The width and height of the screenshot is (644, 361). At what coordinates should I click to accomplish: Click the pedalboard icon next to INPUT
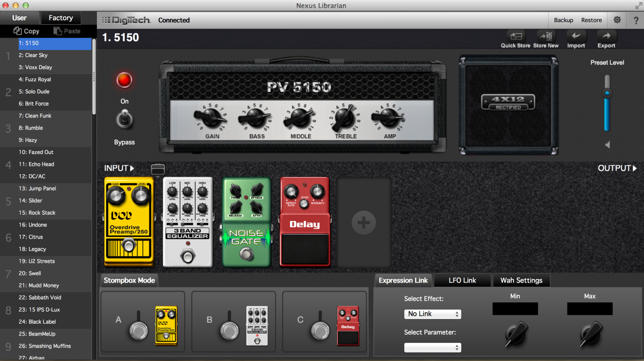[x=158, y=169]
